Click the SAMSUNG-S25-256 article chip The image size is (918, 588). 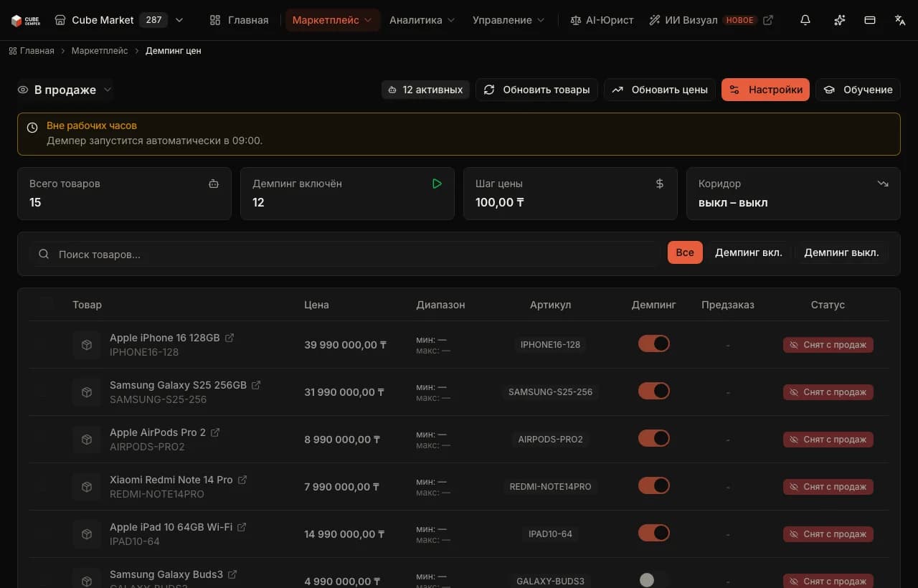[x=550, y=392]
